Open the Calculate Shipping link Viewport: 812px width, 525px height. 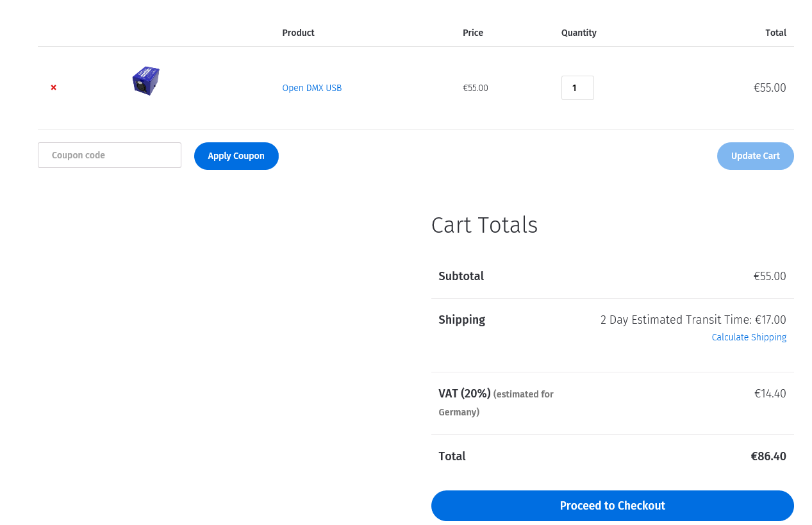click(x=749, y=337)
